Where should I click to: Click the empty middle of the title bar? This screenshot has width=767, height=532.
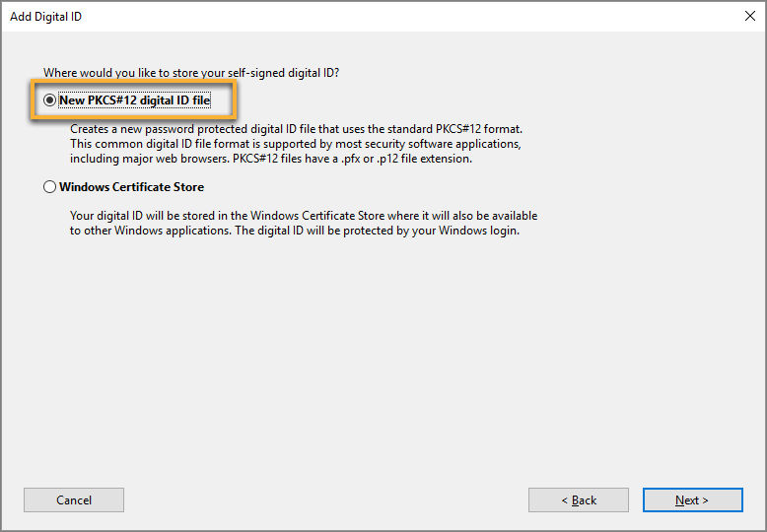[x=394, y=16]
